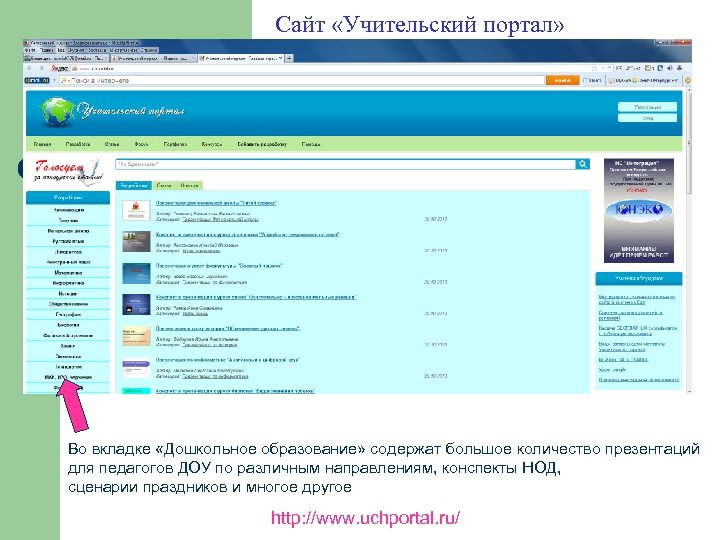This screenshot has height=540, width=720.
Task: Open Начальная школа sidebar category
Action: click(x=68, y=231)
